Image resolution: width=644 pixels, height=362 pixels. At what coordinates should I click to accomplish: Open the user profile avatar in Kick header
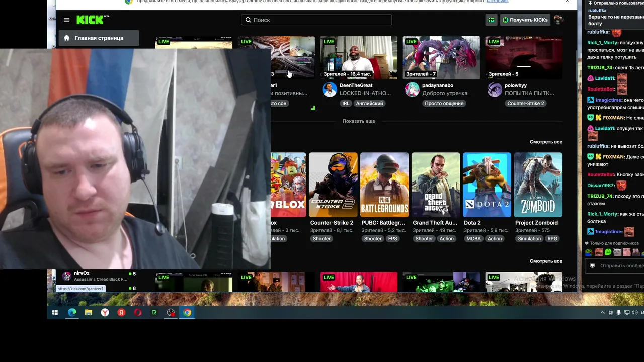(x=558, y=20)
